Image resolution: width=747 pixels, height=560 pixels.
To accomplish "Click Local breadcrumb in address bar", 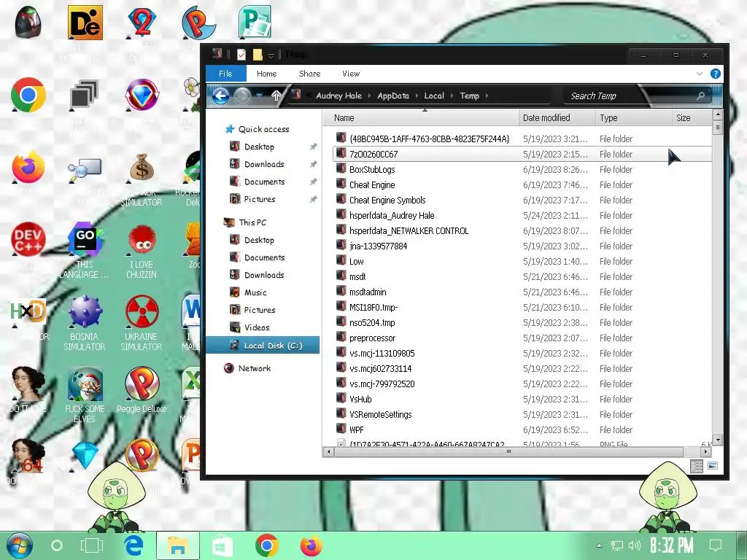I will (x=434, y=96).
